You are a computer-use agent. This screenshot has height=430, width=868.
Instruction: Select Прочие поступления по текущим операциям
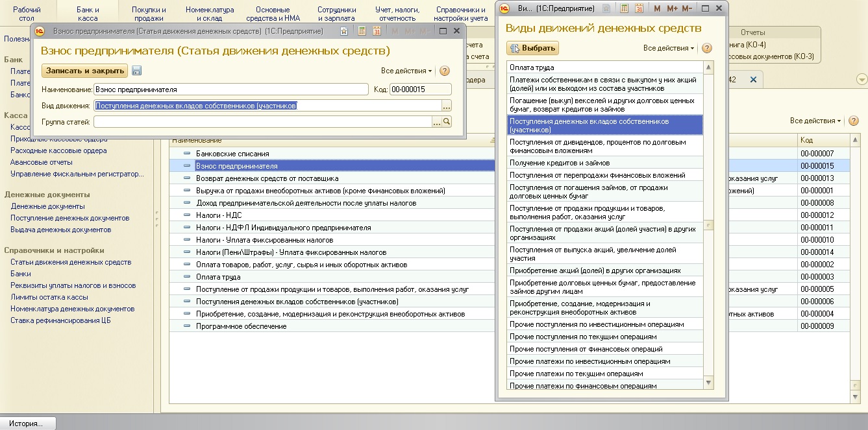click(x=605, y=337)
